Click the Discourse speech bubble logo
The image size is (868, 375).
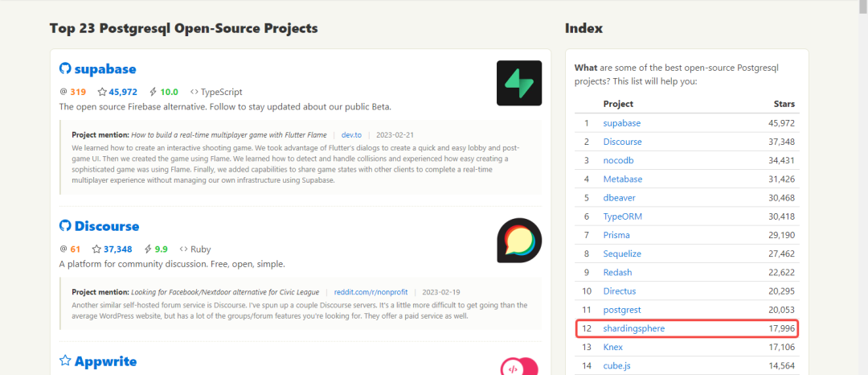tap(518, 241)
